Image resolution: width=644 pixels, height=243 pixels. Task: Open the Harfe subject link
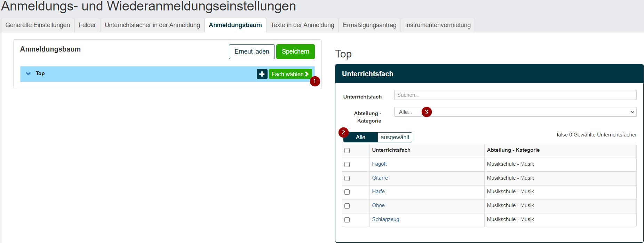click(378, 191)
